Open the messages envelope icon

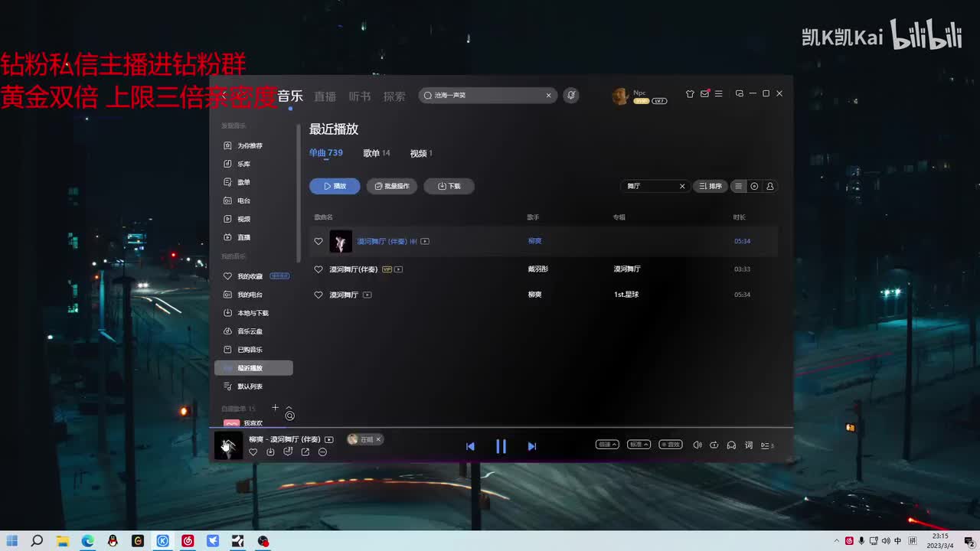(704, 93)
